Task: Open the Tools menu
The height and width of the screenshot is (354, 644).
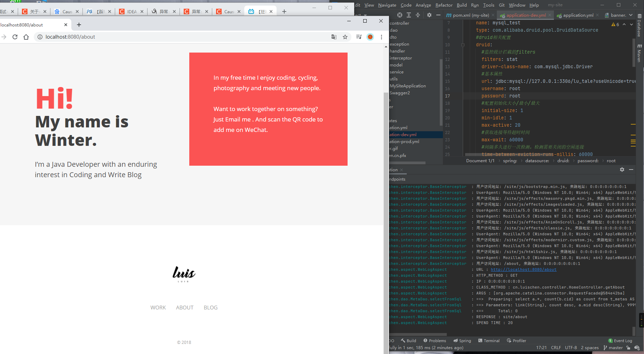Action: coord(488,5)
